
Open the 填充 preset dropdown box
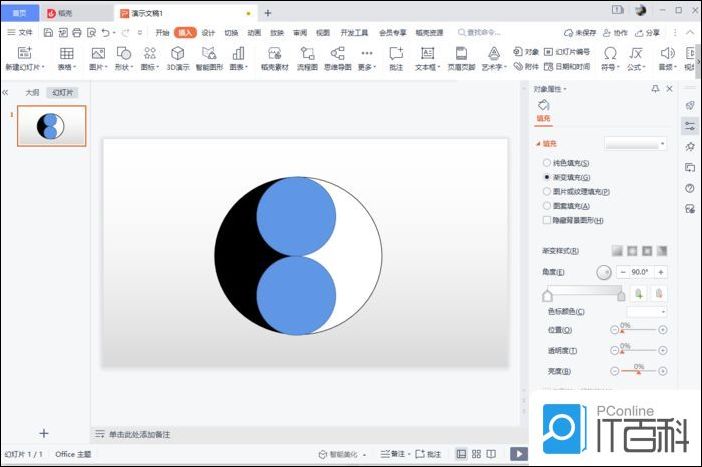coord(635,144)
